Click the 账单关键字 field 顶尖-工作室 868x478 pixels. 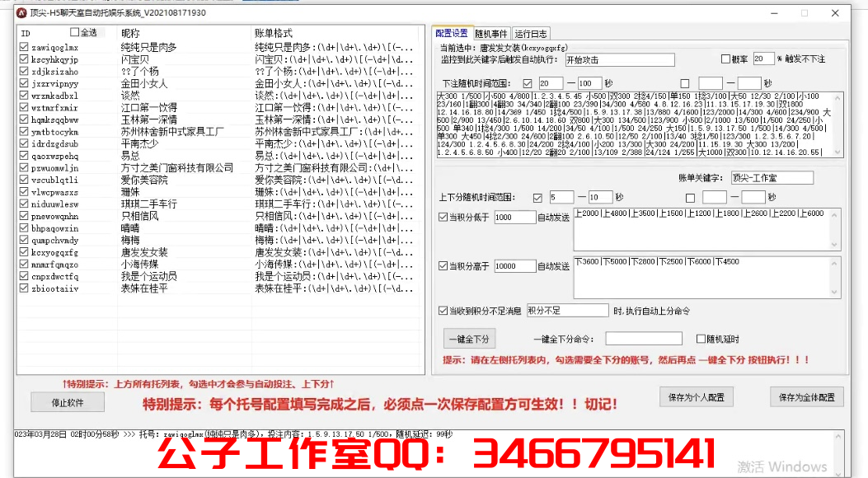(772, 177)
